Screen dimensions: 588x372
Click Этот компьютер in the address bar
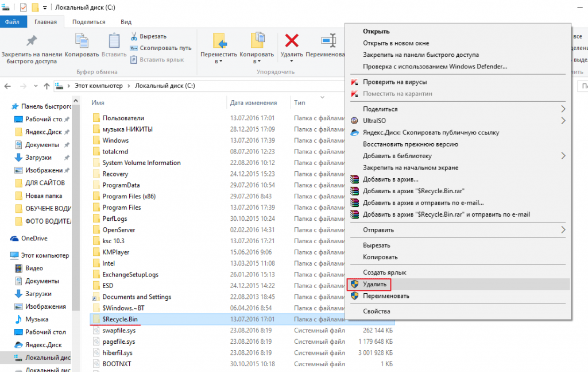(99, 86)
